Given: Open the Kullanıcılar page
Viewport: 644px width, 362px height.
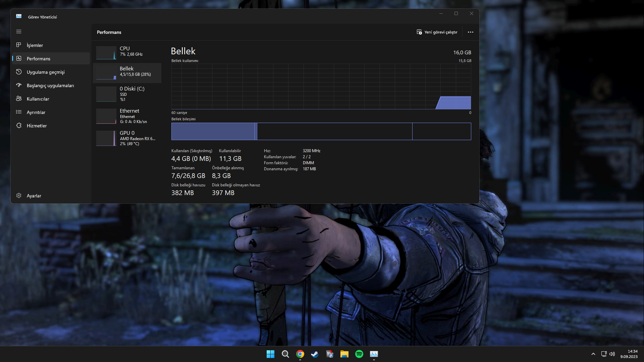Looking at the screenshot, I should click(38, 99).
